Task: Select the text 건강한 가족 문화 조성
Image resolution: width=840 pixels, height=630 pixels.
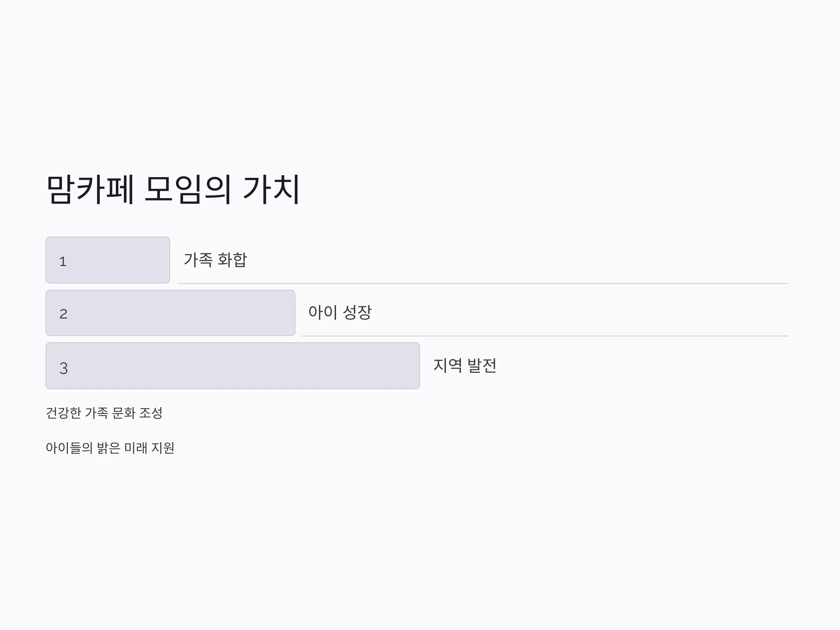Action: [104, 413]
